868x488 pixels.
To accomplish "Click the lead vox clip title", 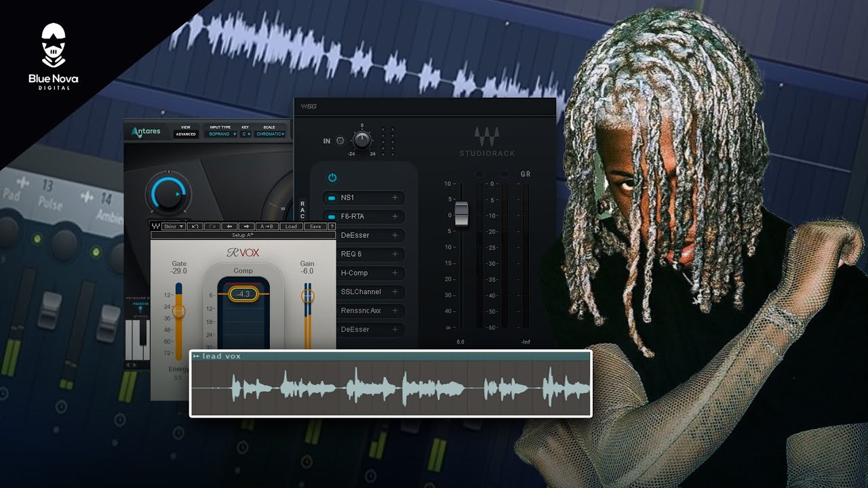I will pos(221,356).
